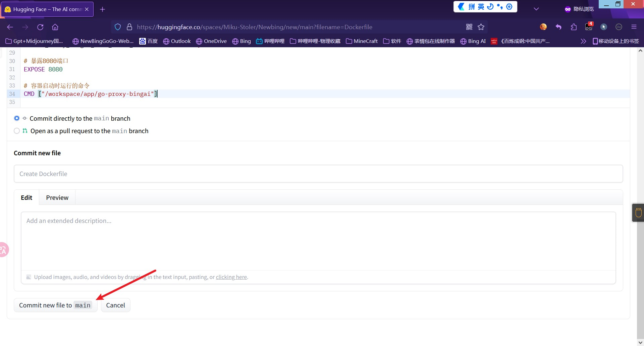Cancel the new file commit

[x=115, y=305]
